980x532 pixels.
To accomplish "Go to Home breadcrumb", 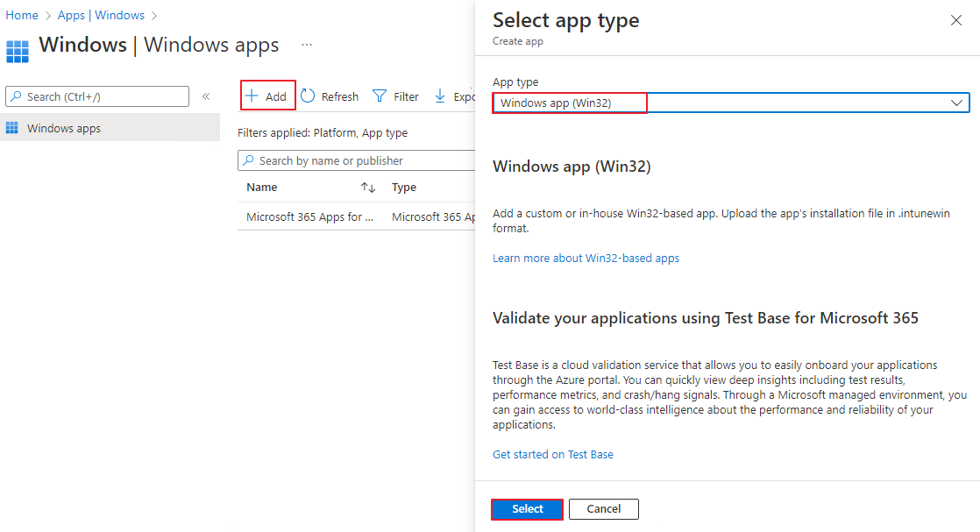I will [22, 15].
